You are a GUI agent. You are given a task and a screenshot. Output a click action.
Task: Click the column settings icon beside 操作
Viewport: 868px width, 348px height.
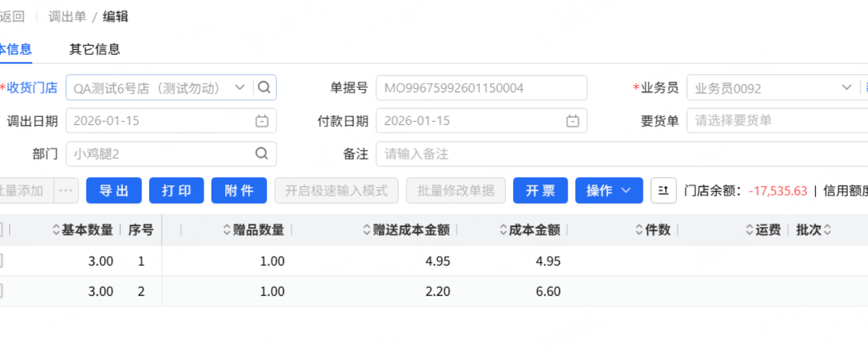(x=663, y=190)
